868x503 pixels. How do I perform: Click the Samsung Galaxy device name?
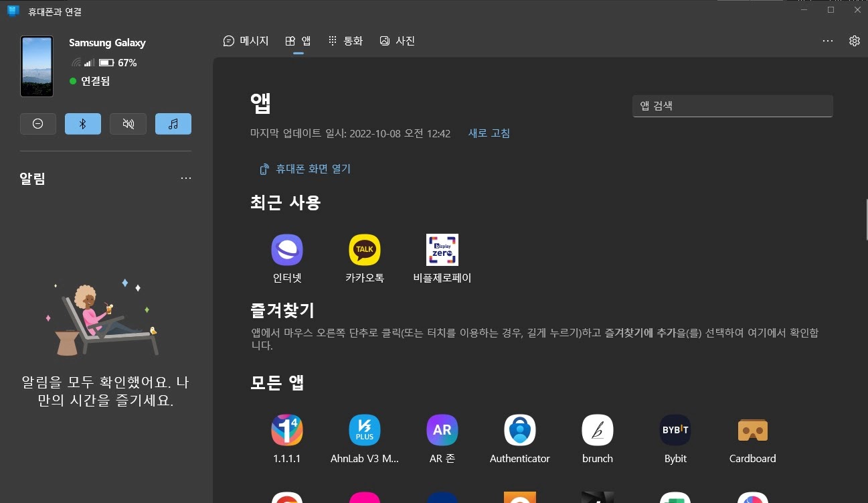click(x=107, y=43)
